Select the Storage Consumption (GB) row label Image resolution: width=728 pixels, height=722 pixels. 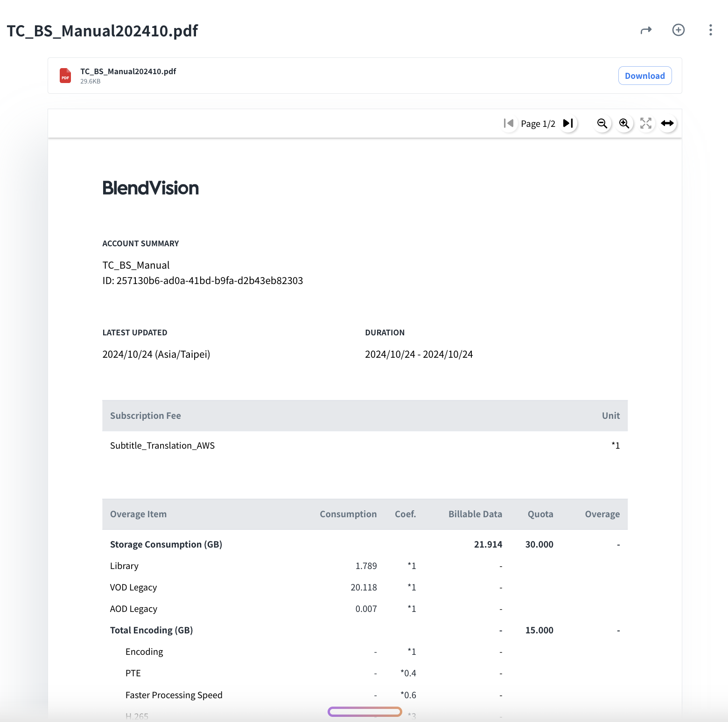coord(166,544)
